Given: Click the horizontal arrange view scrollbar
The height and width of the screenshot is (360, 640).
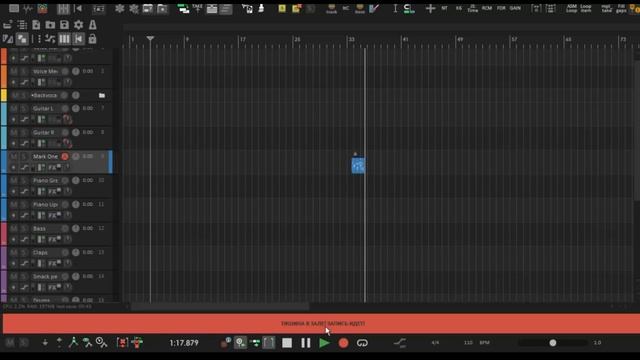Looking at the screenshot, I should (x=220, y=306).
